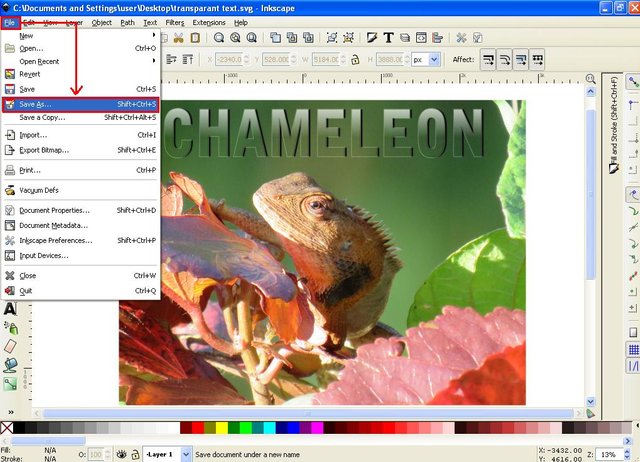Choose Document Properties menu entry

pyautogui.click(x=80, y=210)
